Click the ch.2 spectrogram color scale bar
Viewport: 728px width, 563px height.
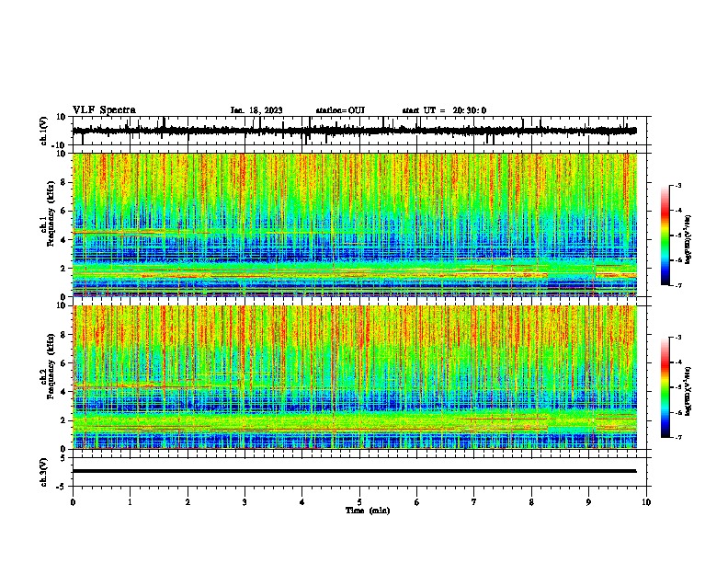665,387
